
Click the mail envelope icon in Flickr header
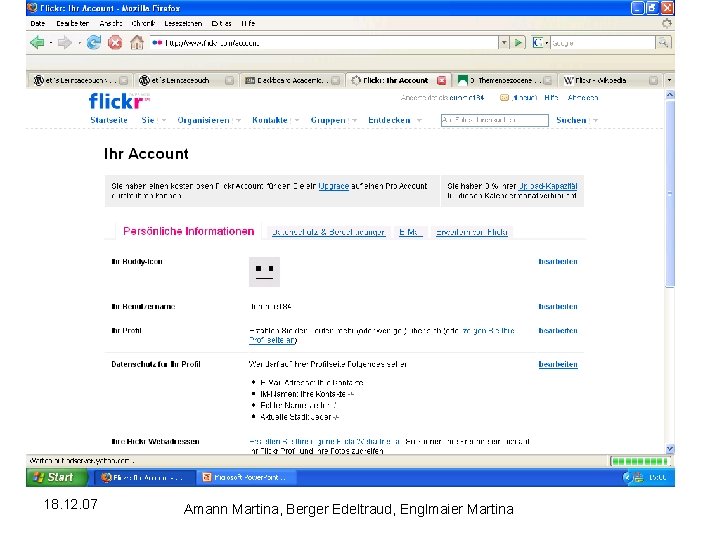504,97
